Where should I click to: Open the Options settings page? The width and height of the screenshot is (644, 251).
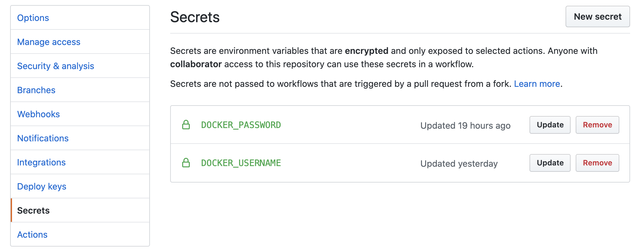point(33,18)
